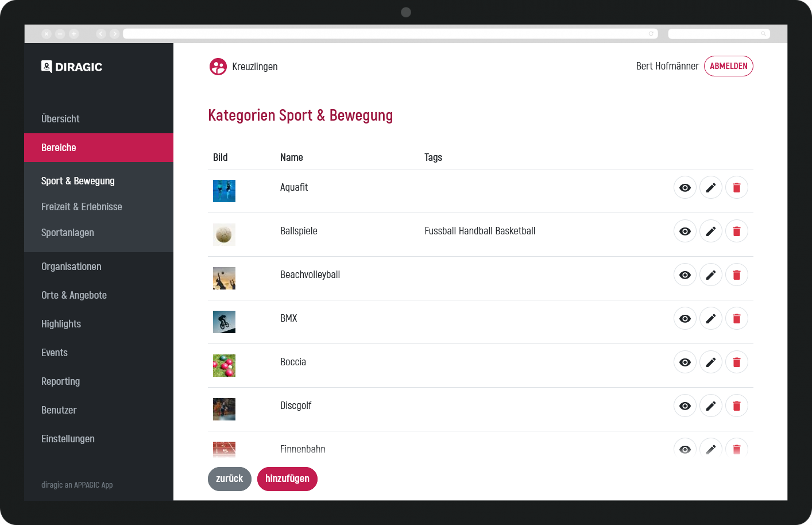Select Freizeit & Erlebnisse in sidebar
Image resolution: width=812 pixels, height=525 pixels.
[82, 207]
